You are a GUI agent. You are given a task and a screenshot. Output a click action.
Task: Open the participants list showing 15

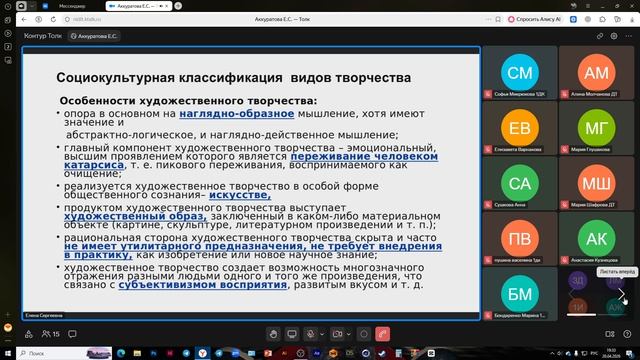[51, 334]
